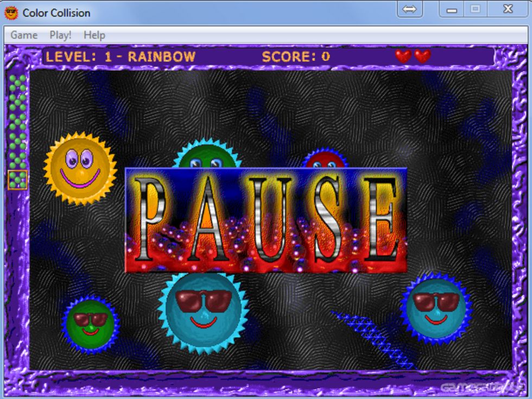Click the "Color Collision" window title

pyautogui.click(x=56, y=13)
